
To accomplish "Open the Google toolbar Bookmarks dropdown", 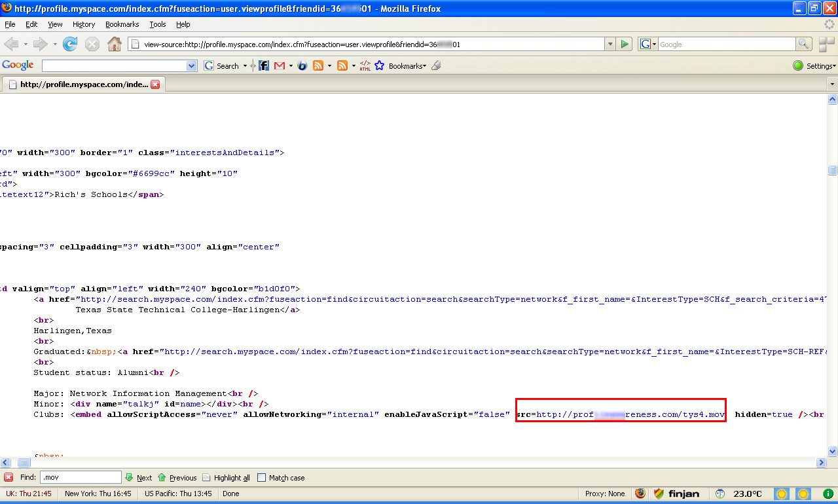I will click(x=407, y=65).
